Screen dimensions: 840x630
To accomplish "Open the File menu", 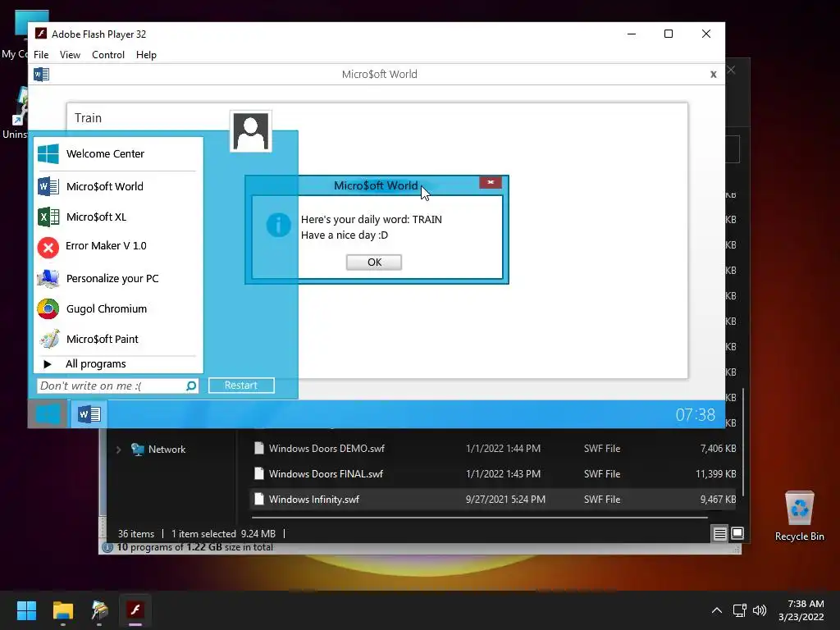I will 41,55.
